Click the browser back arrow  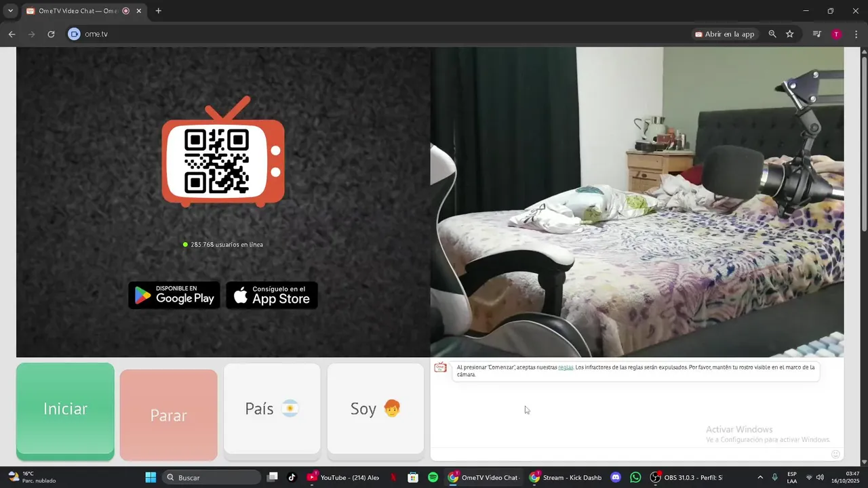(x=12, y=34)
